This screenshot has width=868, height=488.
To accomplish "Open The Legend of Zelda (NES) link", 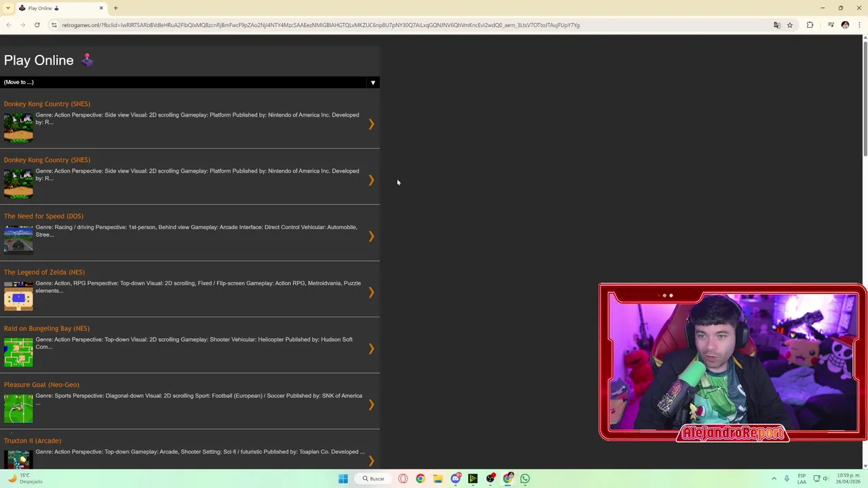I will (44, 272).
